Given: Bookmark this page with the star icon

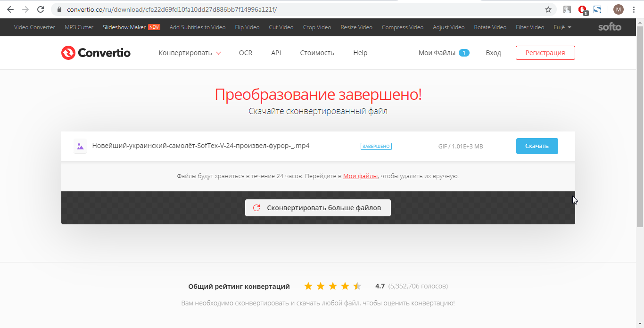Looking at the screenshot, I should coord(548,9).
